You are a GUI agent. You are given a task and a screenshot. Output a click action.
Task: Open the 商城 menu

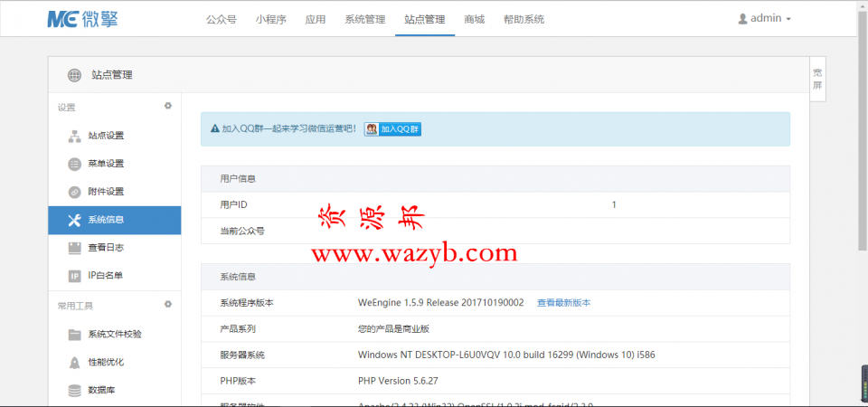(475, 19)
